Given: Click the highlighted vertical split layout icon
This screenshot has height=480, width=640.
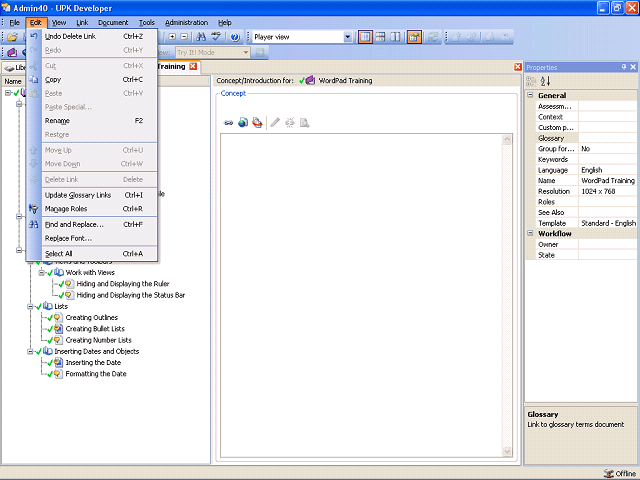Looking at the screenshot, I should tap(365, 37).
